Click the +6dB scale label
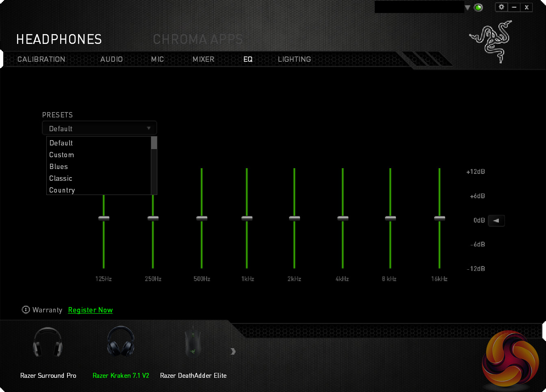Image resolution: width=546 pixels, height=392 pixels. tap(477, 196)
